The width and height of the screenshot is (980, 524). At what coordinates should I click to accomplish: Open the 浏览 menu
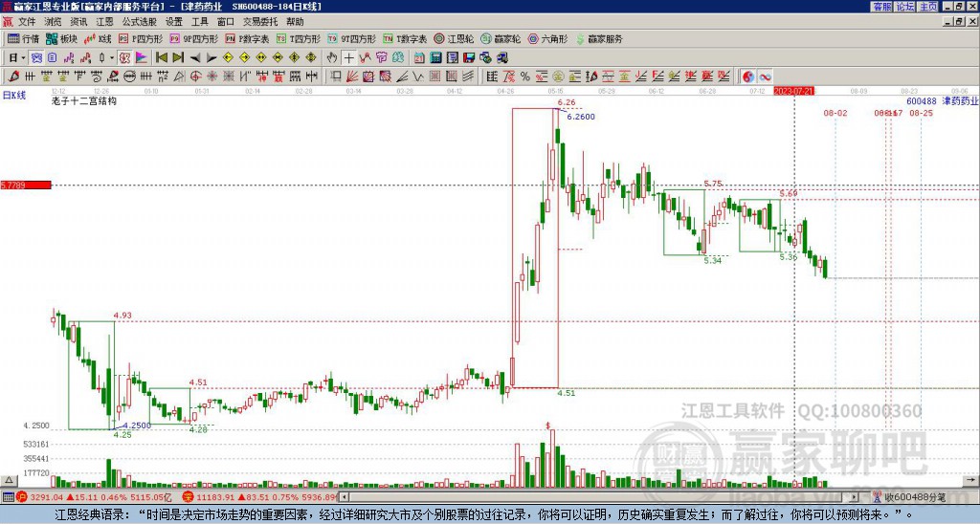point(53,22)
